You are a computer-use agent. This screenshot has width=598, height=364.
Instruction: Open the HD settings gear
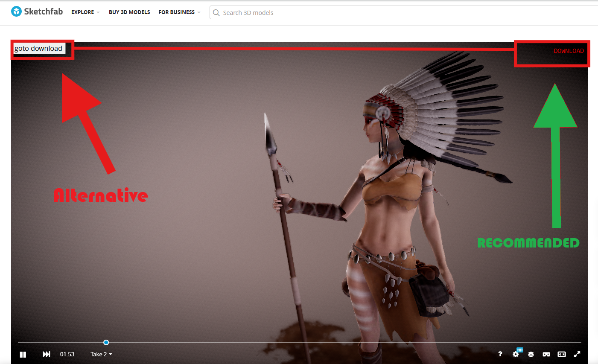click(x=516, y=354)
